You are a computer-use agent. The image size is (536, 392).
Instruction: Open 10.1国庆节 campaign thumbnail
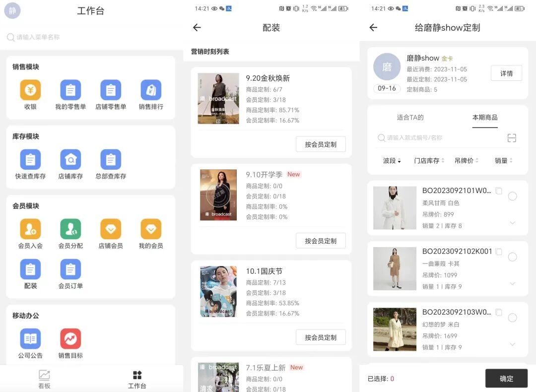click(218, 292)
